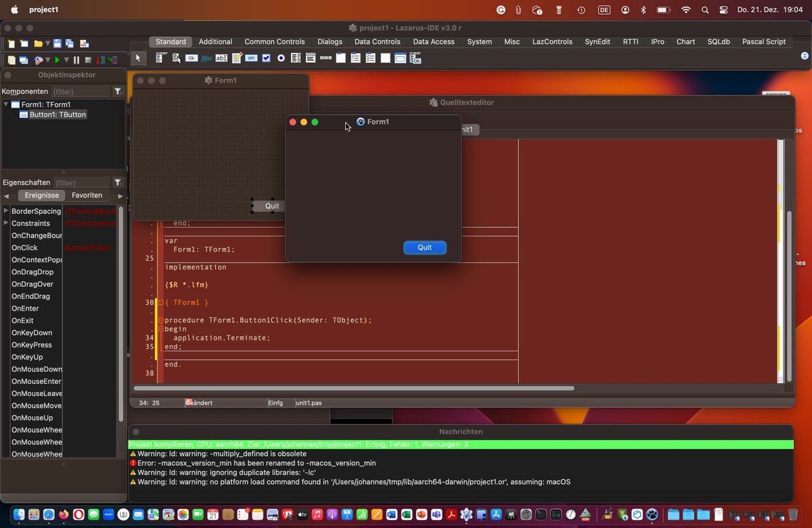Switch to the Common Controls palette tab
Screen dimensions: 812x528
(275, 41)
